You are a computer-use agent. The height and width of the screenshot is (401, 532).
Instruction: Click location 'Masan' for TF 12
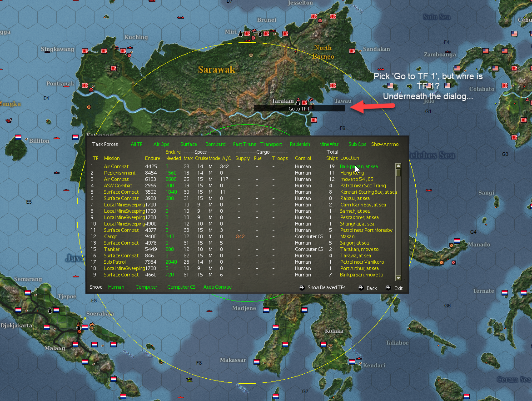[x=347, y=237]
